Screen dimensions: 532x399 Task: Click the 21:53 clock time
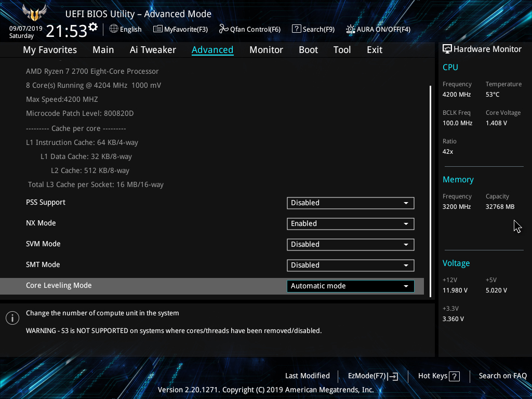click(66, 31)
